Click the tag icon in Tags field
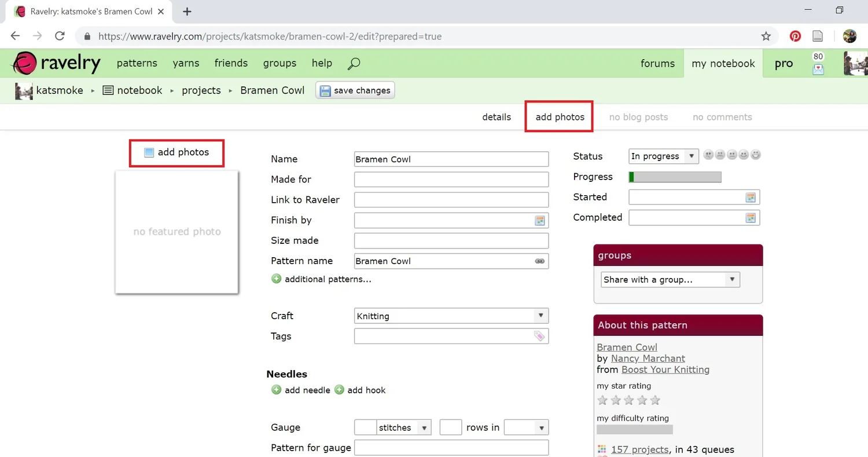 539,336
